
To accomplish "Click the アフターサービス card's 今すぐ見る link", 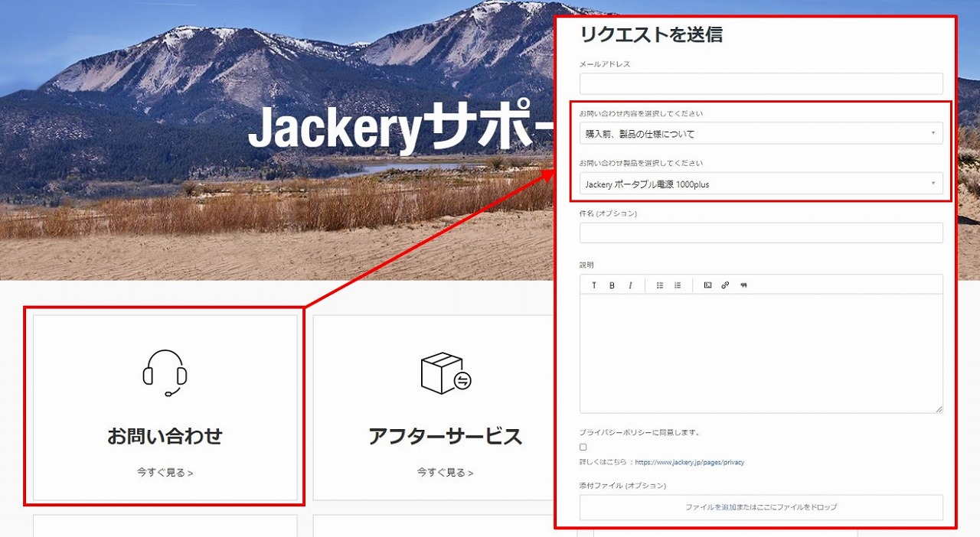I will (x=445, y=473).
